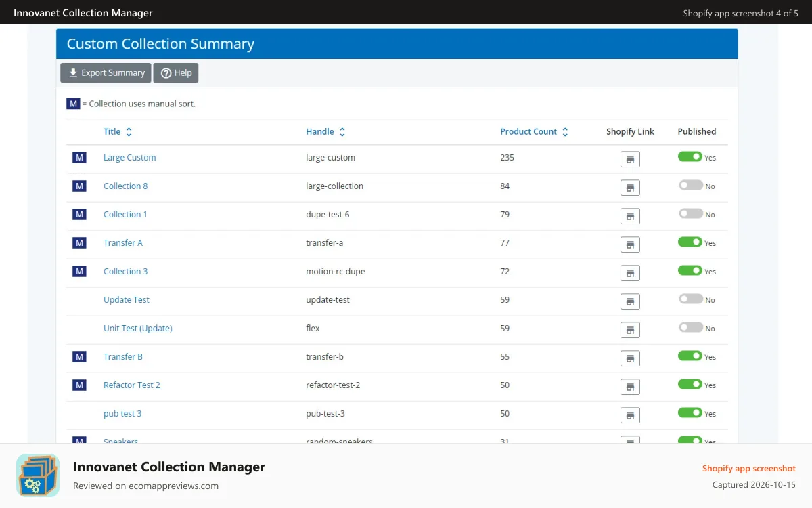Open Shopify link for Collection 8
The width and height of the screenshot is (812, 508).
pyautogui.click(x=630, y=188)
